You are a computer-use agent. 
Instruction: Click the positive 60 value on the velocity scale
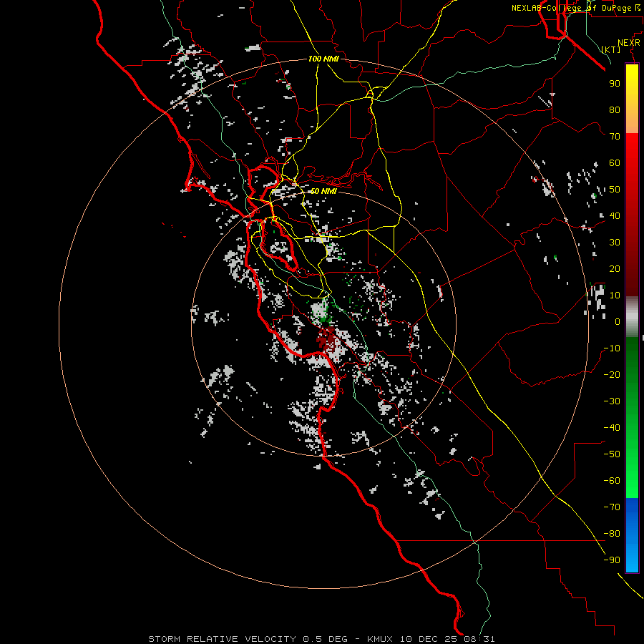point(615,163)
